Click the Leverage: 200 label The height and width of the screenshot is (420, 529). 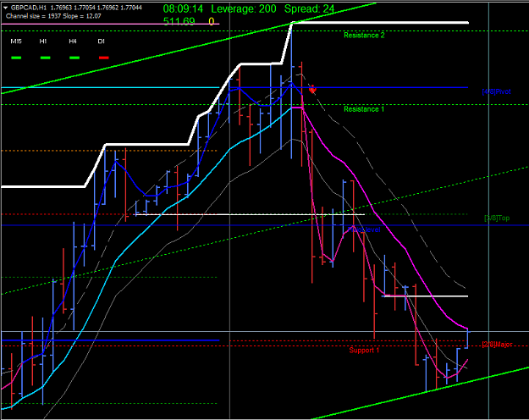pyautogui.click(x=244, y=8)
